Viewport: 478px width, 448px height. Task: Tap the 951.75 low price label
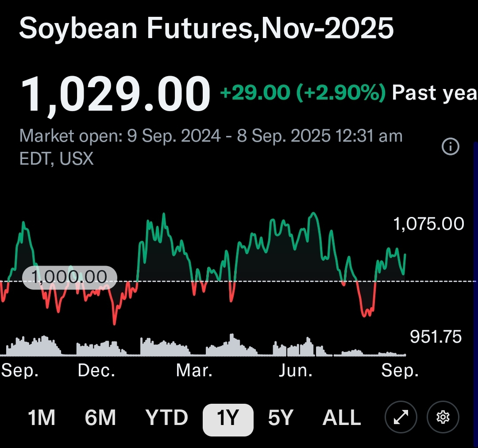tap(436, 337)
